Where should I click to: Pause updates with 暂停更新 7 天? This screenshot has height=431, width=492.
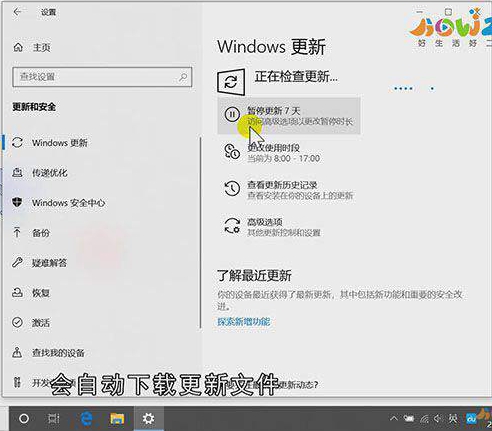click(289, 116)
